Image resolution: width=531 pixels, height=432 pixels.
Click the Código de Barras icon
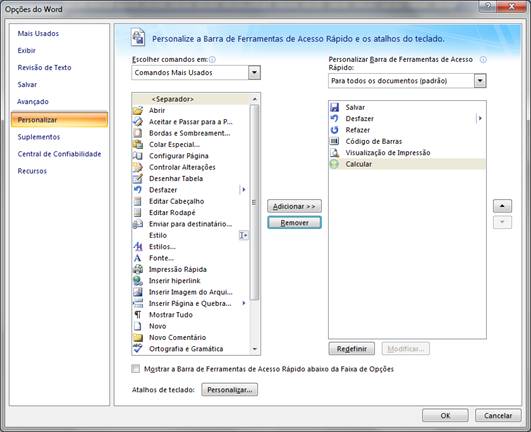335,141
